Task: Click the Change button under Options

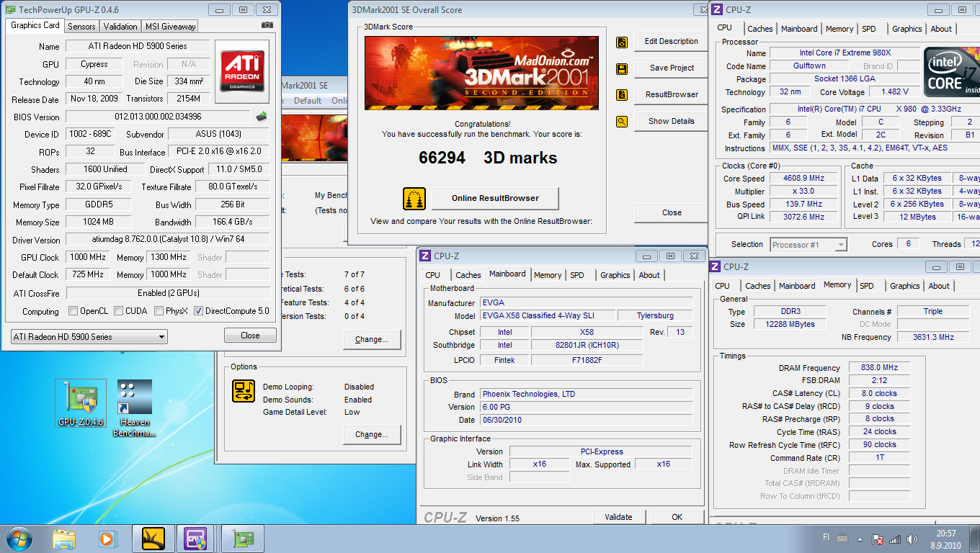Action: tap(372, 434)
